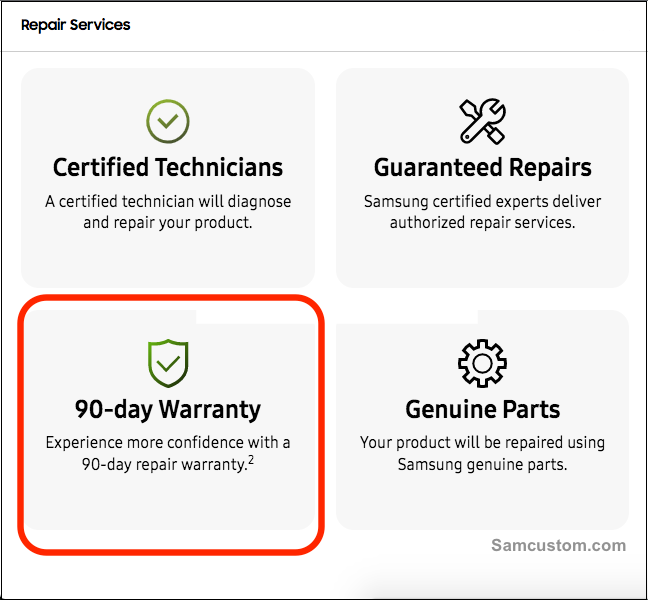This screenshot has width=648, height=600.
Task: Click 'Your product will be repaired' description
Action: (482, 443)
